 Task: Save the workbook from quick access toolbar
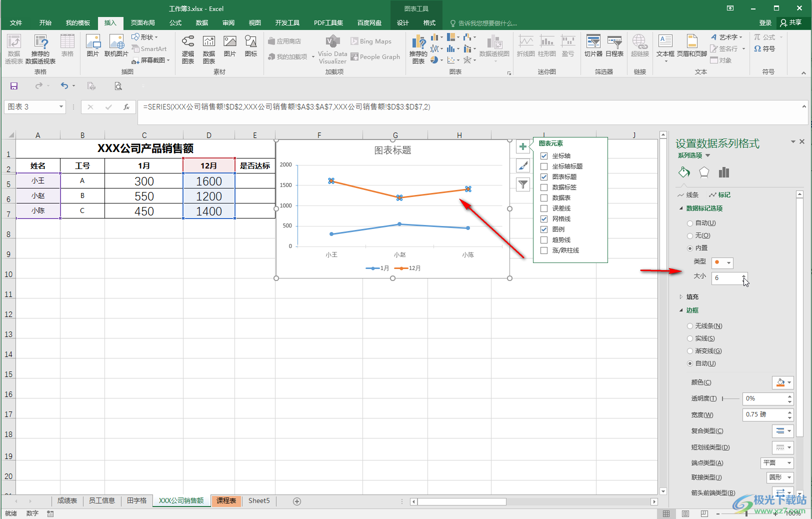14,86
